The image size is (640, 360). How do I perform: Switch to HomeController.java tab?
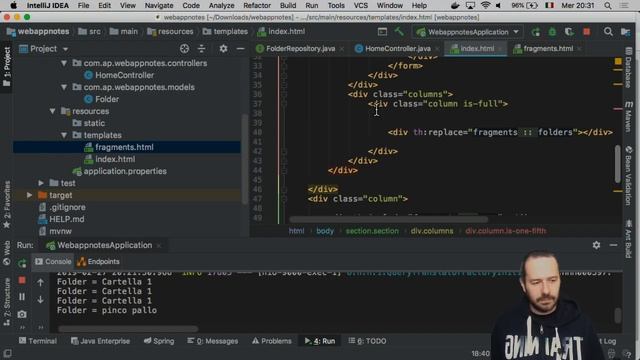397,49
